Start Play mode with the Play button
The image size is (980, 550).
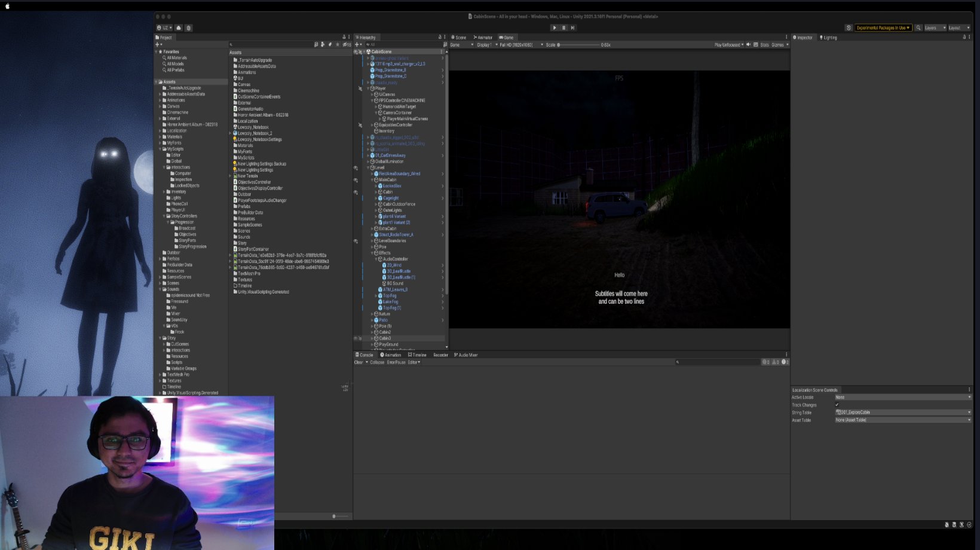tap(555, 27)
